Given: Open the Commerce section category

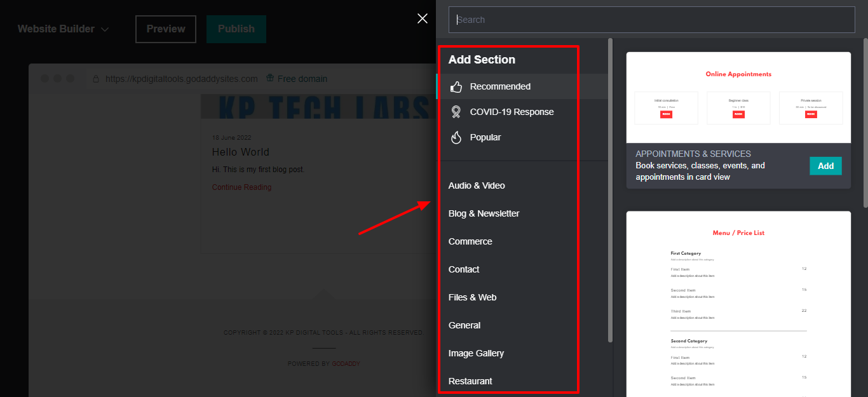Looking at the screenshot, I should [470, 241].
